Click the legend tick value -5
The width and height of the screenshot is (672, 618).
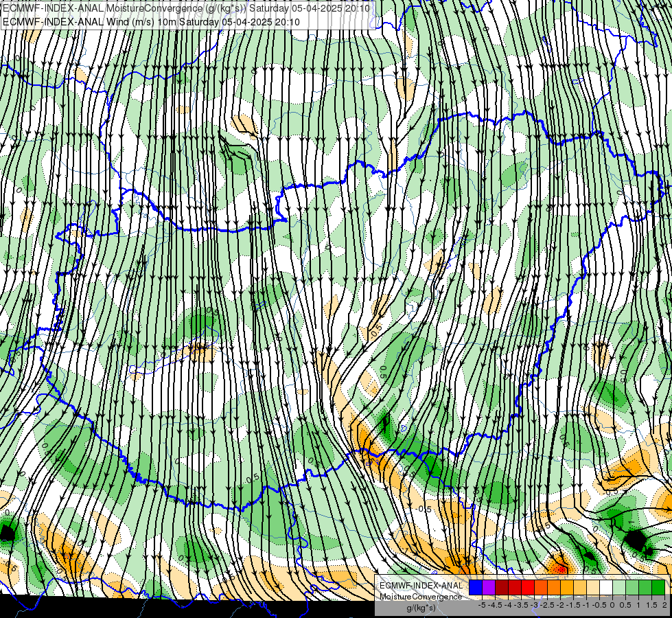pyautogui.click(x=482, y=605)
